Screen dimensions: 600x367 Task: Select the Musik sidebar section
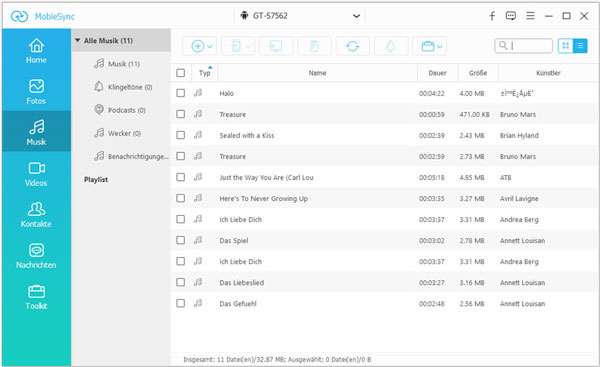36,132
